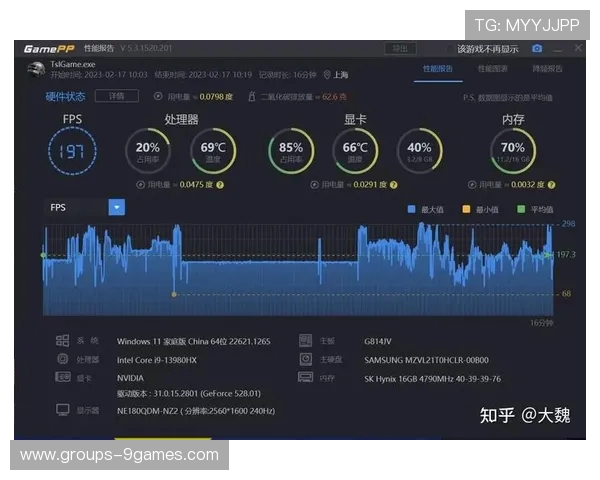Click the power icon beside 用电量 0.0798 度
The image size is (600, 480).
pyautogui.click(x=158, y=96)
